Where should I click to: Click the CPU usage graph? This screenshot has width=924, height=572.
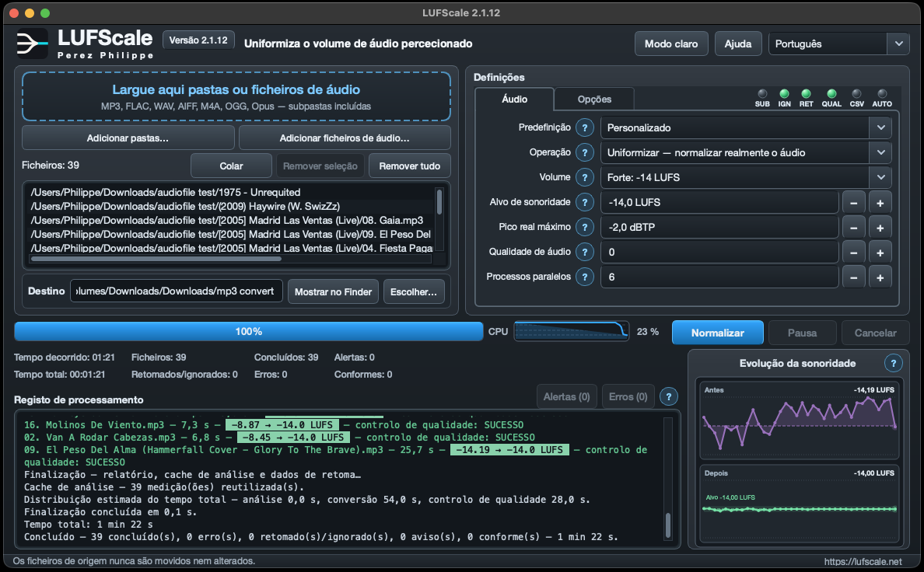pyautogui.click(x=571, y=332)
